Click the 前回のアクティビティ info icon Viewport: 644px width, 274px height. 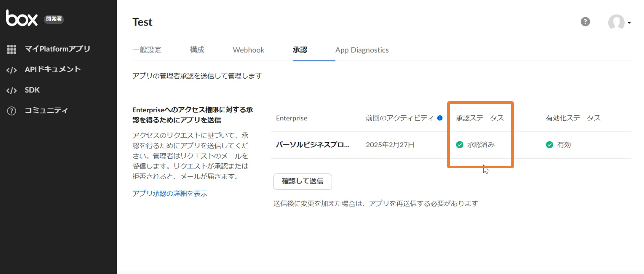[x=440, y=118]
